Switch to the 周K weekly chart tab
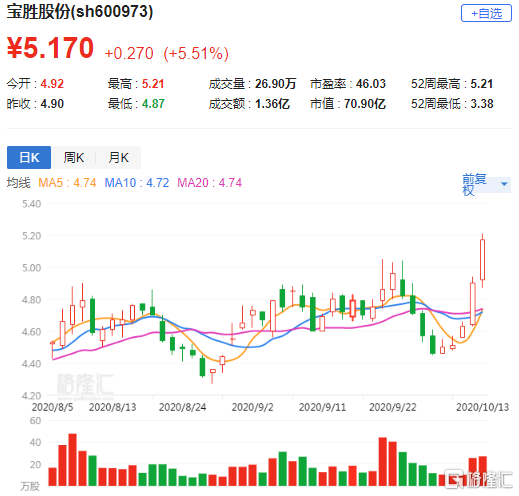The width and height of the screenshot is (519, 496). (x=74, y=157)
